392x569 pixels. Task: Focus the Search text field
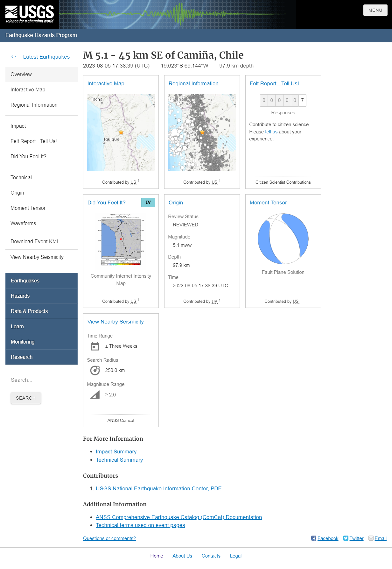[x=39, y=380]
